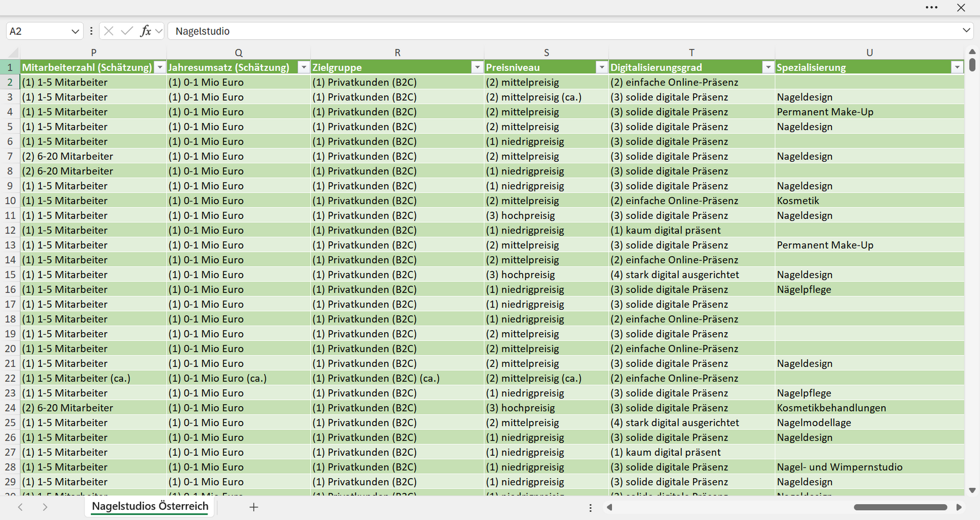Open the Zielgruppe filter dropdown
Viewport: 980px width, 520px height.
pos(477,68)
